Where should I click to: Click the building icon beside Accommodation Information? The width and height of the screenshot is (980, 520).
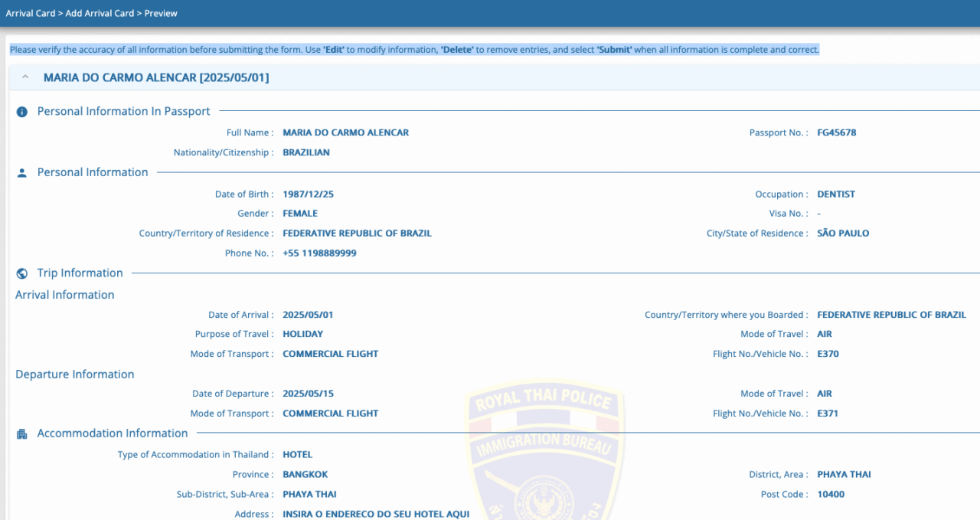click(x=22, y=434)
